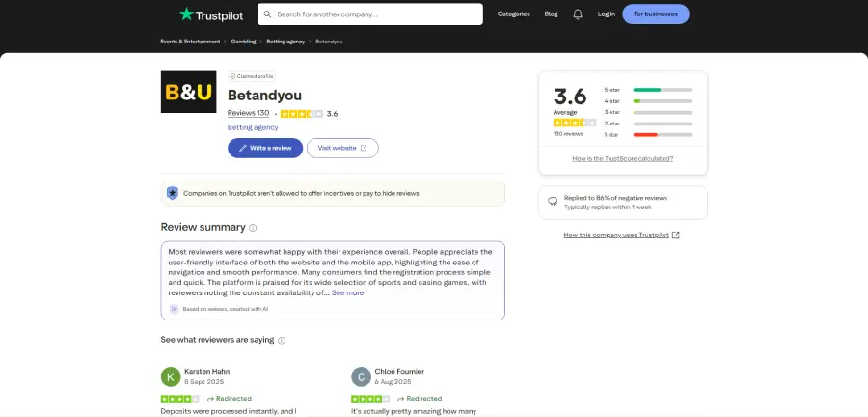Viewport: 868px width, 417px height.
Task: Click Chloé Fournier reviewer name
Action: (399, 371)
